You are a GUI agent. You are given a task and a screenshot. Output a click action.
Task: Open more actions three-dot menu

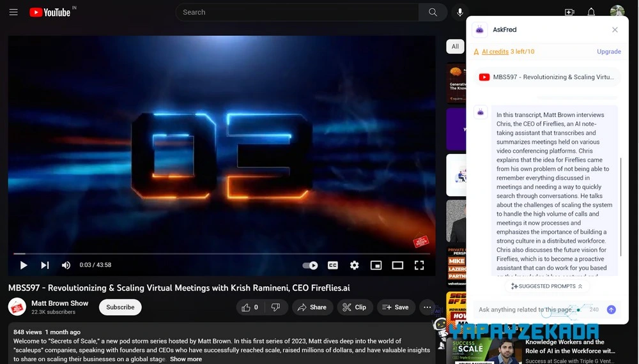(x=427, y=307)
